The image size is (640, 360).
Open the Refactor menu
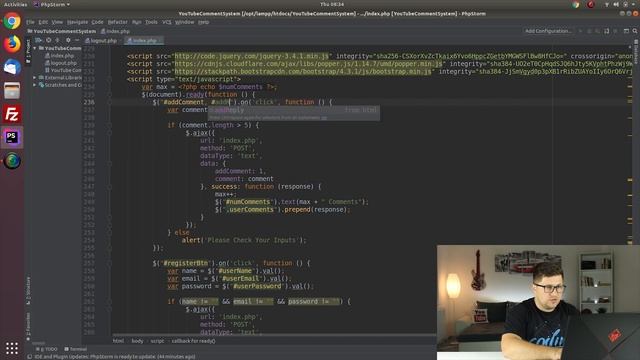coord(118,22)
